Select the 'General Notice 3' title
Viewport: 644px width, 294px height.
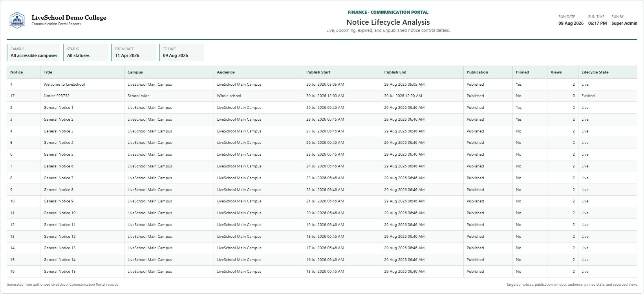coord(59,131)
